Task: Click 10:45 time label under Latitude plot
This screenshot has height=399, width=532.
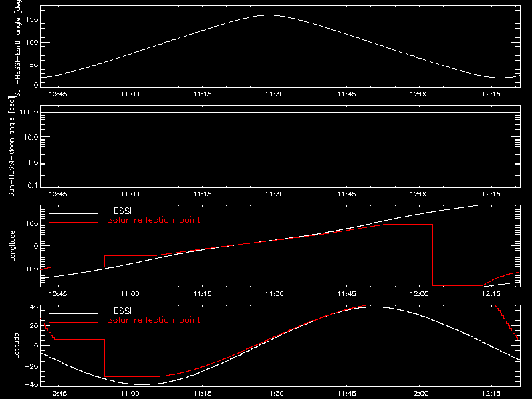Action: point(58,394)
